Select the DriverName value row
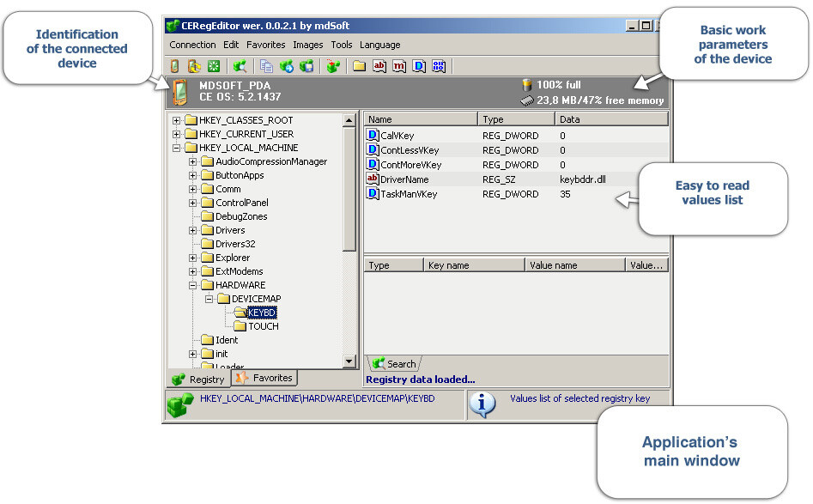This screenshot has height=504, width=813. click(403, 179)
